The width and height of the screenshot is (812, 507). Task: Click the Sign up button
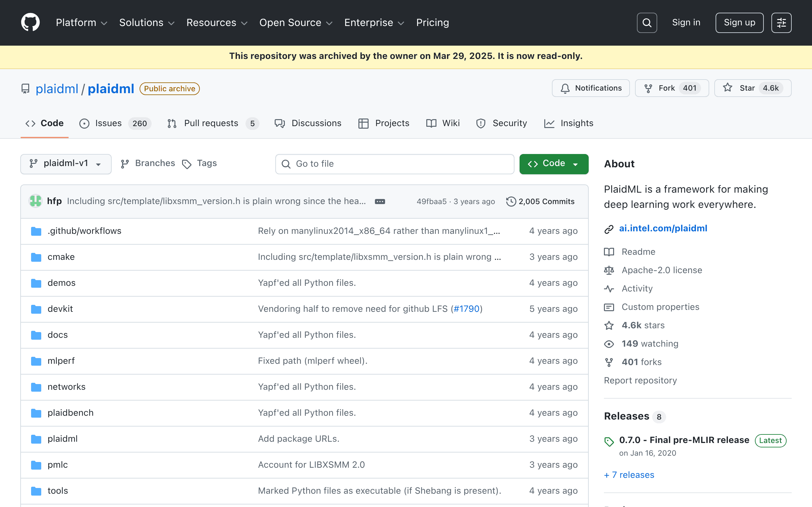(x=739, y=22)
